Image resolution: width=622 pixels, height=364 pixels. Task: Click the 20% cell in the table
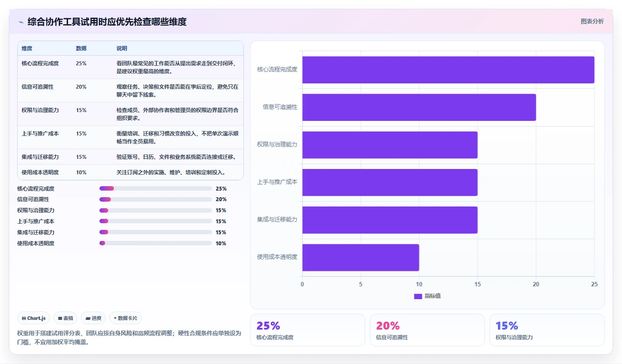[81, 87]
